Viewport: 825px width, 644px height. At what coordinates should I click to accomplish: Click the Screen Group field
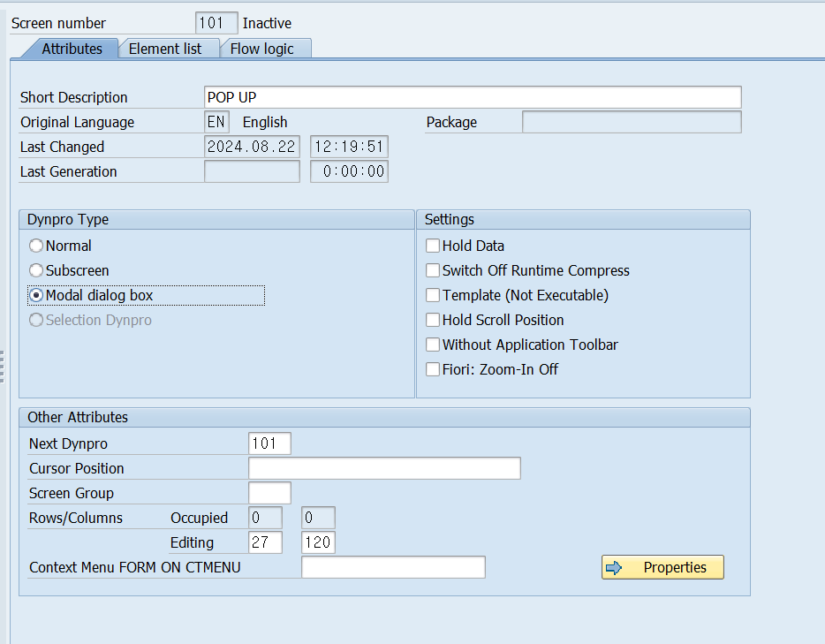tap(269, 493)
